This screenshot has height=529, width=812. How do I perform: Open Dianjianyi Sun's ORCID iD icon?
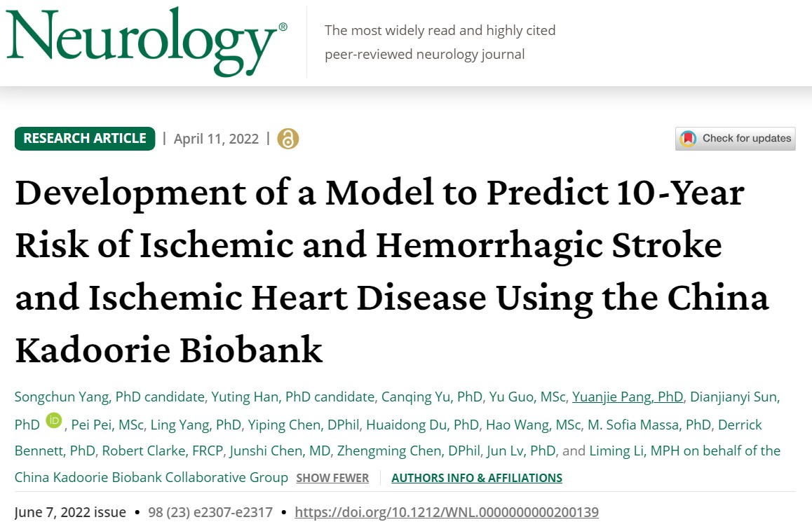(54, 421)
